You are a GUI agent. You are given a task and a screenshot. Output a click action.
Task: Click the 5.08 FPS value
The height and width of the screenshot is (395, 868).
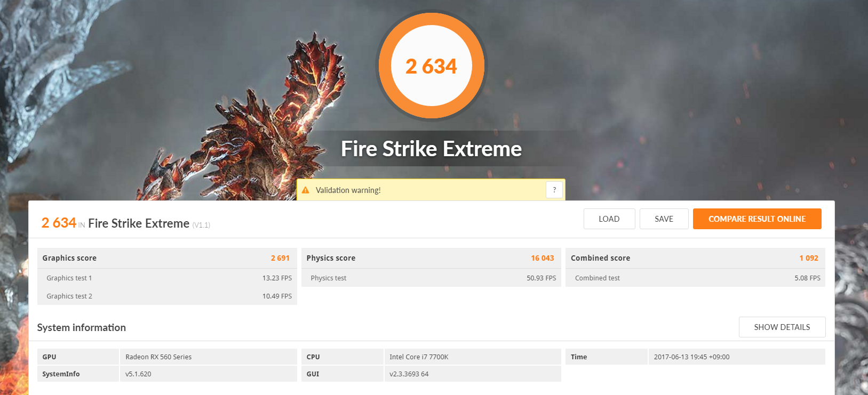pyautogui.click(x=808, y=278)
